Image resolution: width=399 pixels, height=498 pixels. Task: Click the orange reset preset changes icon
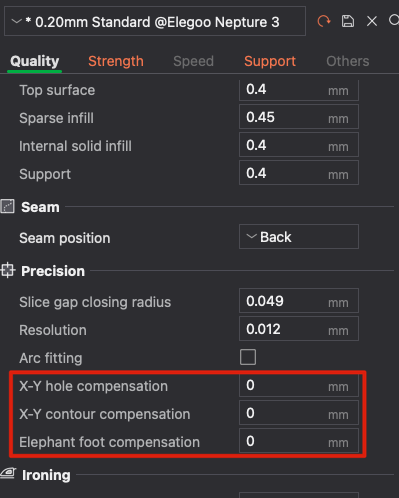[x=324, y=21]
